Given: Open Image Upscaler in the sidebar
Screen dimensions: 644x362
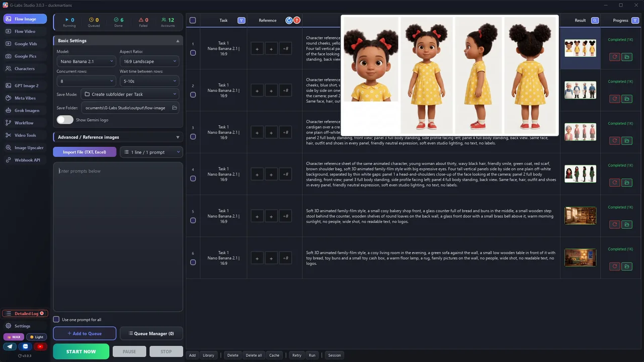Looking at the screenshot, I should 25,148.
